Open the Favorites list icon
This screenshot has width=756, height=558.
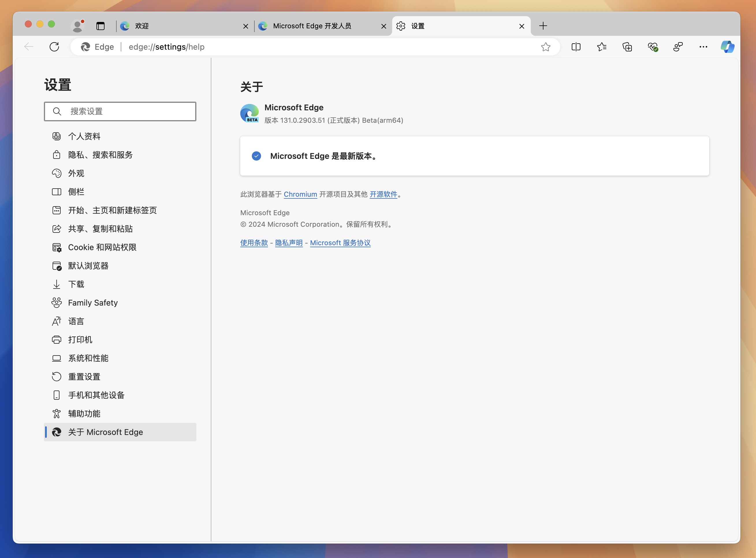pos(602,46)
